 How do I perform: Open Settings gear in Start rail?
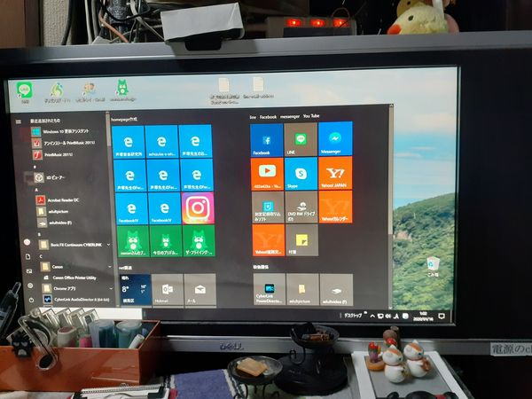point(30,286)
